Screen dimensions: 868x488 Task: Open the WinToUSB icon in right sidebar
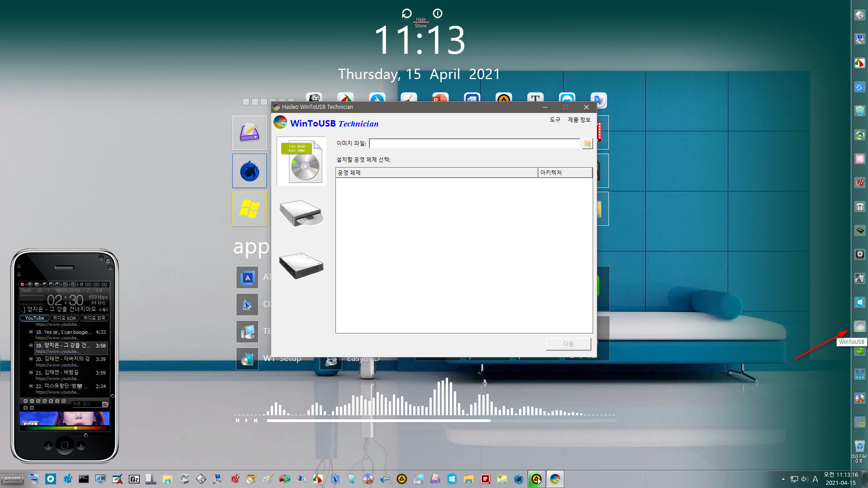859,326
